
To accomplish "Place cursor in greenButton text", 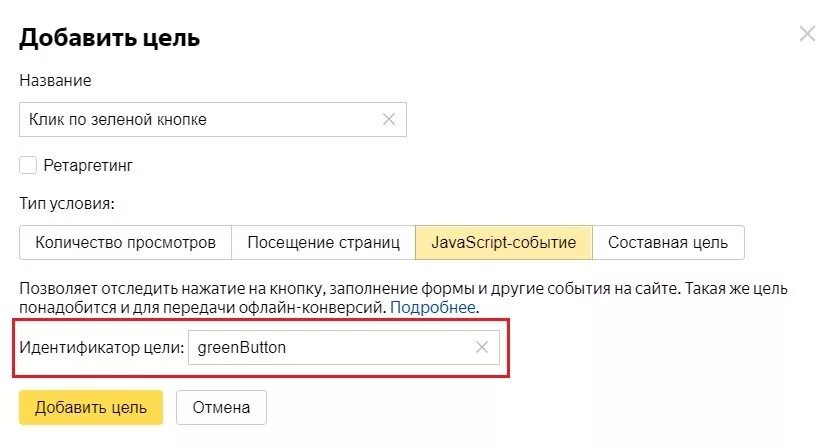I will [244, 348].
